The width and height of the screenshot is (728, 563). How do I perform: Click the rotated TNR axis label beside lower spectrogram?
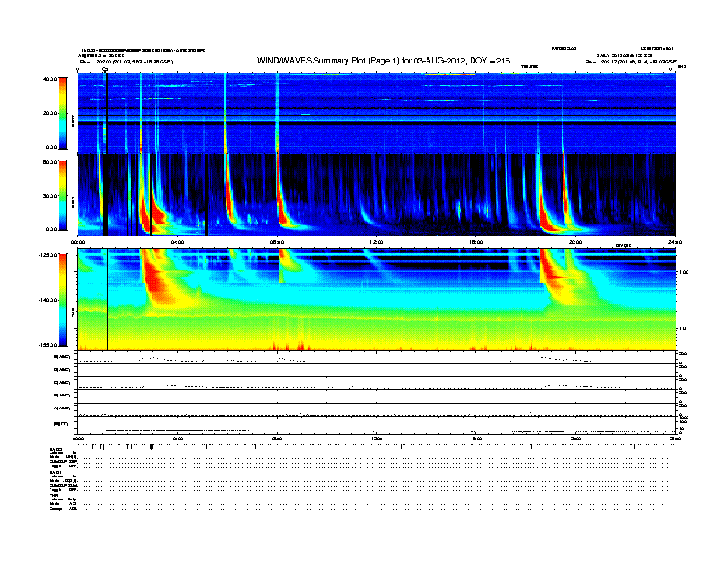coord(74,314)
